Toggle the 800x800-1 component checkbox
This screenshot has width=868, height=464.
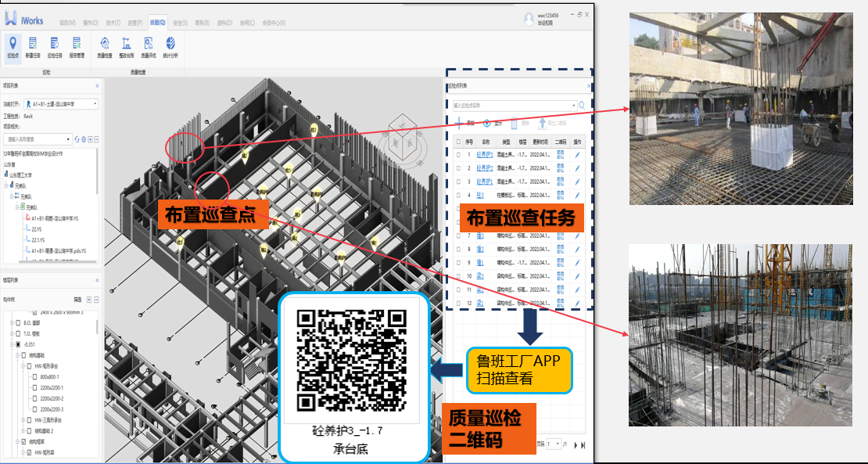tap(35, 377)
